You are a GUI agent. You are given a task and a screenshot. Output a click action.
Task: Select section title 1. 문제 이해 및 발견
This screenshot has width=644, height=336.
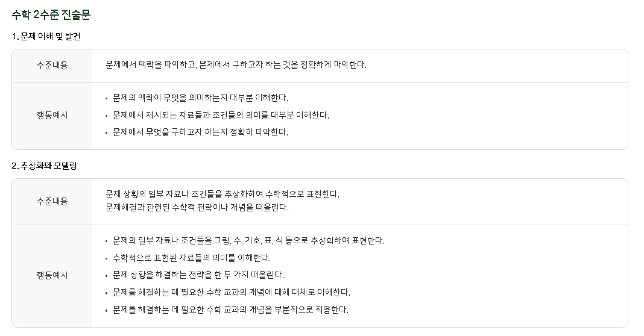click(46, 37)
